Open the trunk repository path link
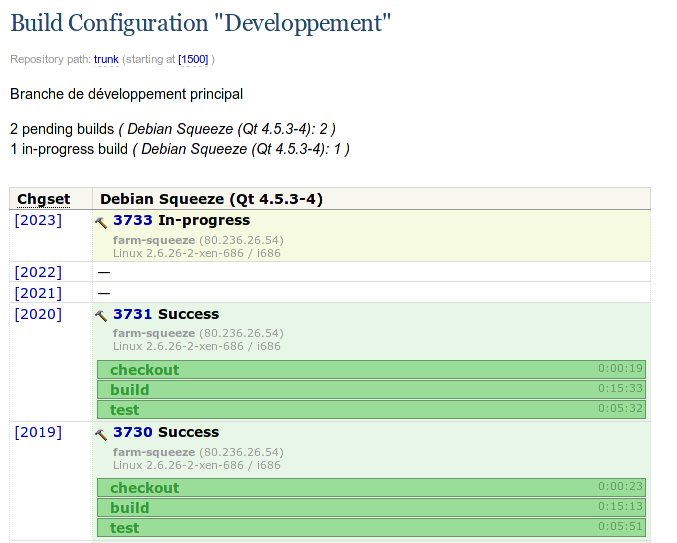This screenshot has height=543, width=677. [x=106, y=59]
